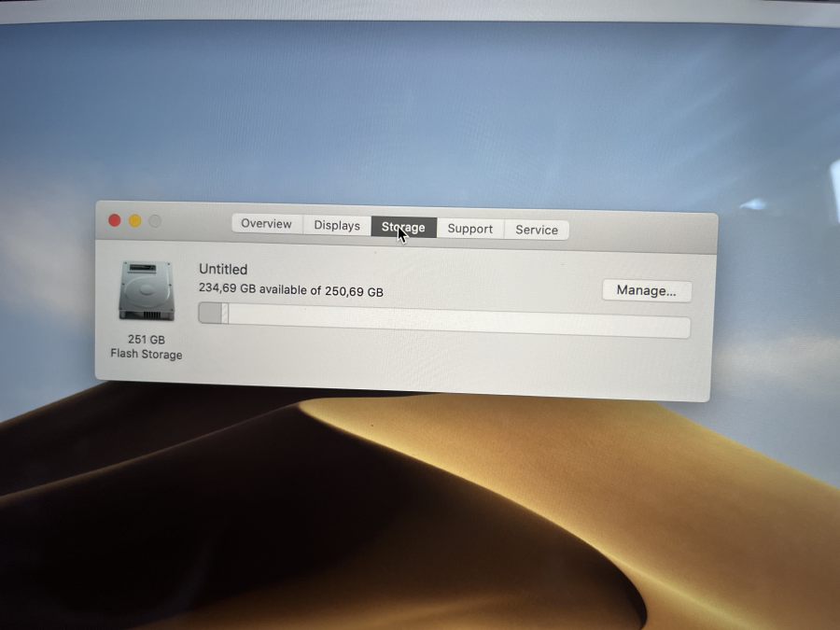Click the flash storage drive icon
Viewport: 840px width, 630px height.
point(147,291)
